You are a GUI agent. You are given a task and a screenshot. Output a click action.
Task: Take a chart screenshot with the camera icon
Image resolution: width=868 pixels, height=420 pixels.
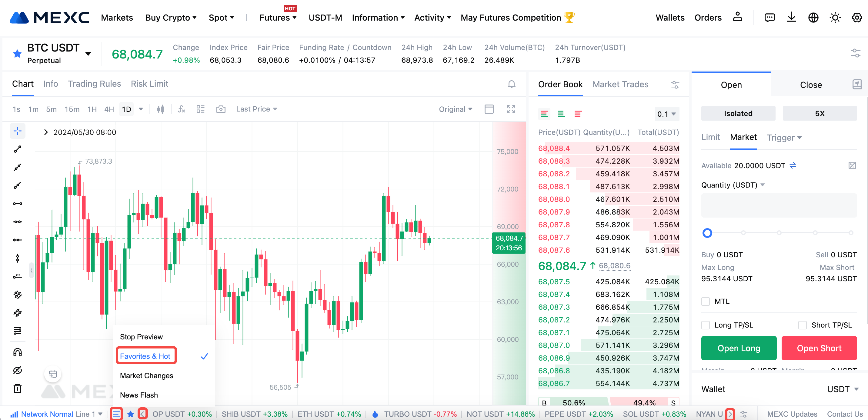(x=221, y=109)
